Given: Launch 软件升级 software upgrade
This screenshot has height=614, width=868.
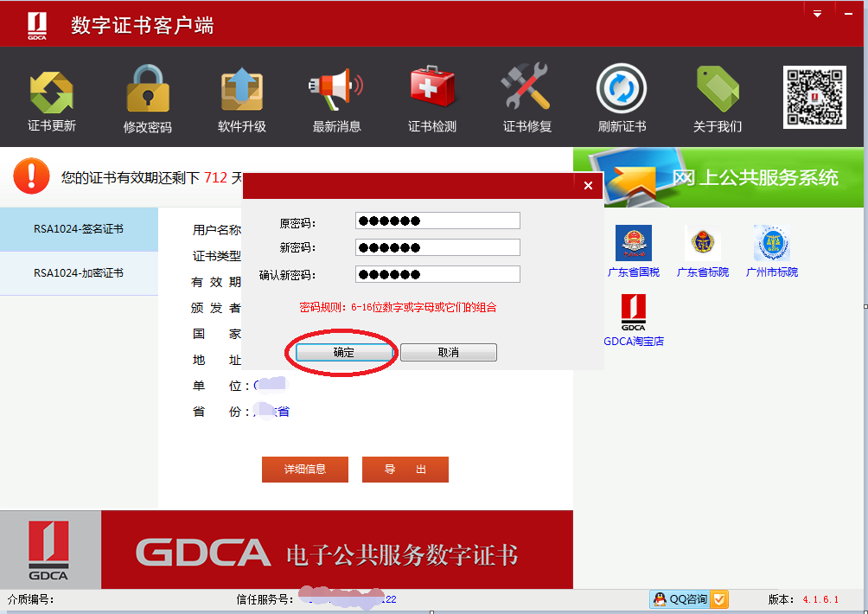Looking at the screenshot, I should (242, 98).
